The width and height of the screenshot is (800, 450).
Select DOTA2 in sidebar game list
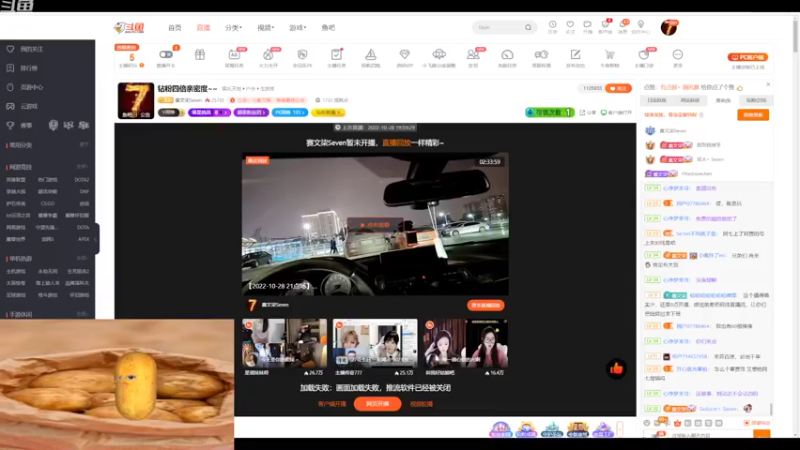[81, 180]
